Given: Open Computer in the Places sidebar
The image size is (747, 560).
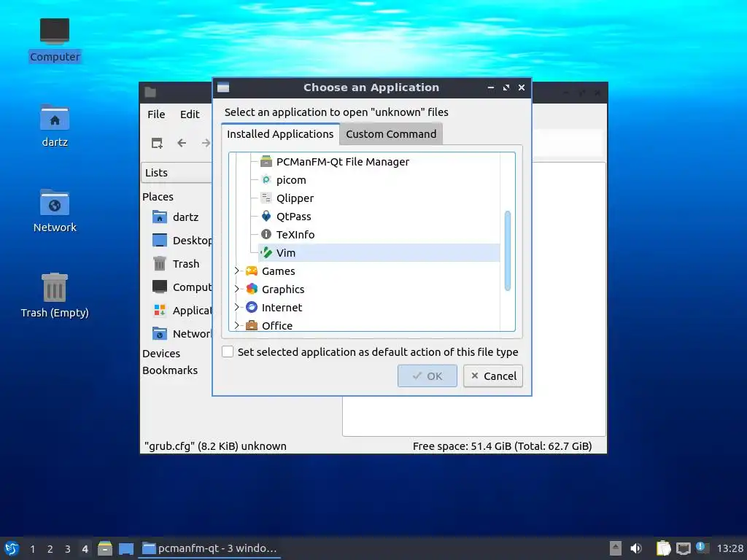Looking at the screenshot, I should [181, 287].
